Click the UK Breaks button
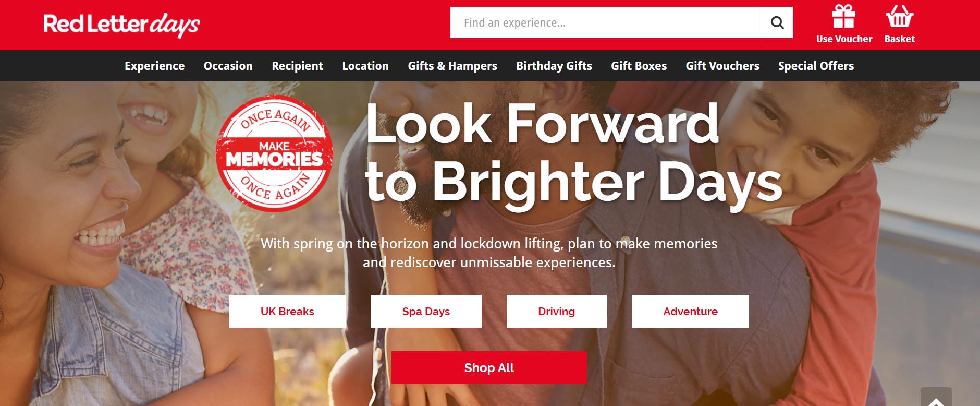Image resolution: width=980 pixels, height=406 pixels. coord(287,312)
